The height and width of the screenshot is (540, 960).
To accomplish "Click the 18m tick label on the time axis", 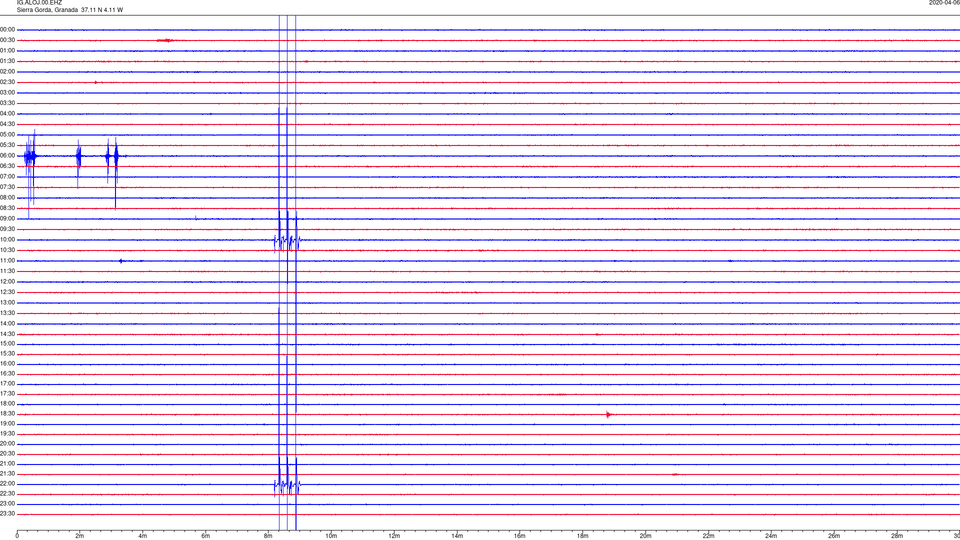I will tap(583, 536).
